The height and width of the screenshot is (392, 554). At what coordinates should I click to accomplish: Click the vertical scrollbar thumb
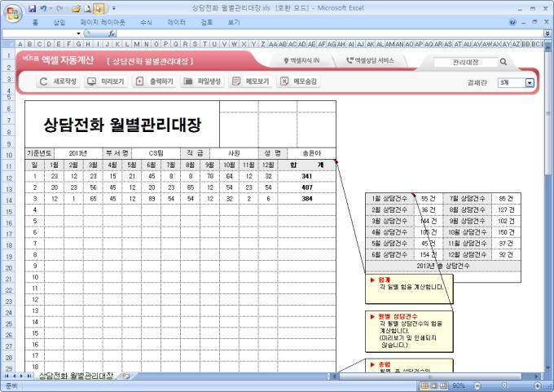[548, 113]
